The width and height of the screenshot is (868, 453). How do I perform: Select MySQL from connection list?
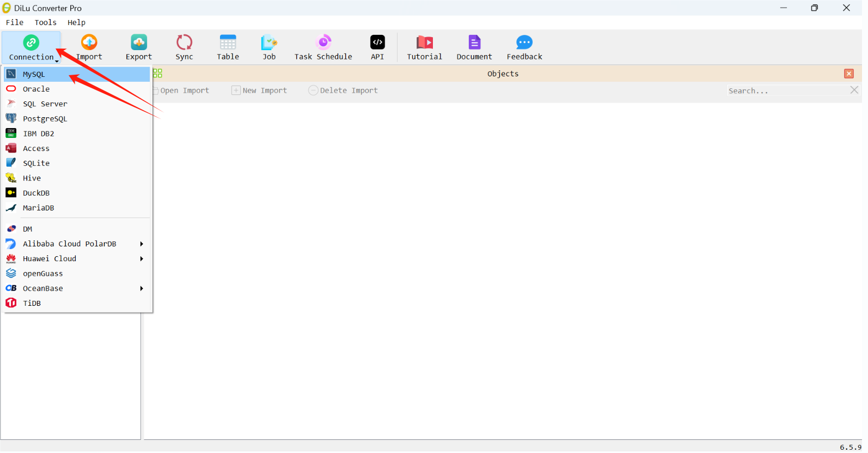pos(77,74)
